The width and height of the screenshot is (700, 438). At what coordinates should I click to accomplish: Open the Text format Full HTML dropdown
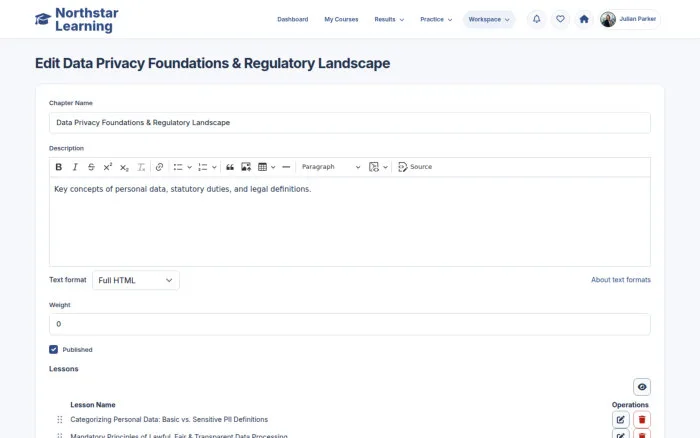click(136, 280)
